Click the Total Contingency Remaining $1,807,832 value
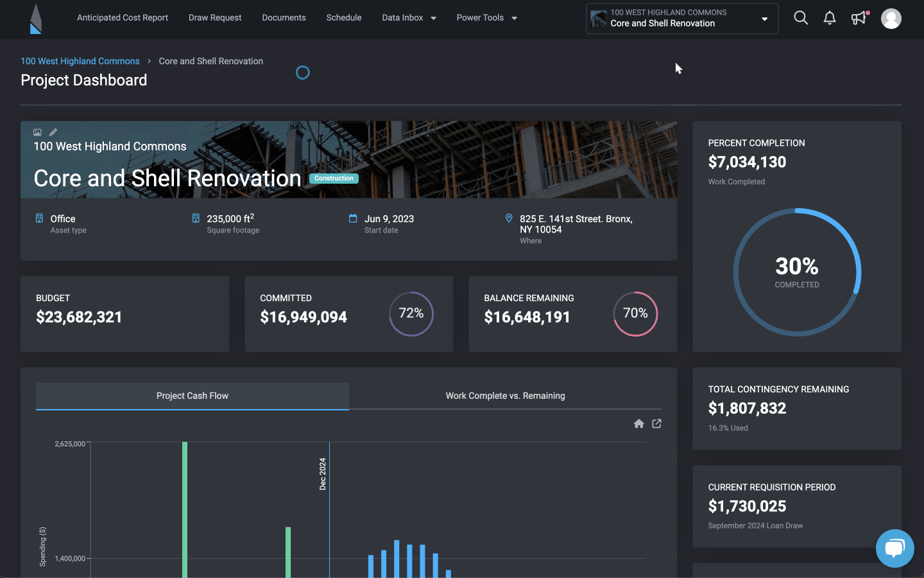This screenshot has height=578, width=924. click(x=748, y=408)
